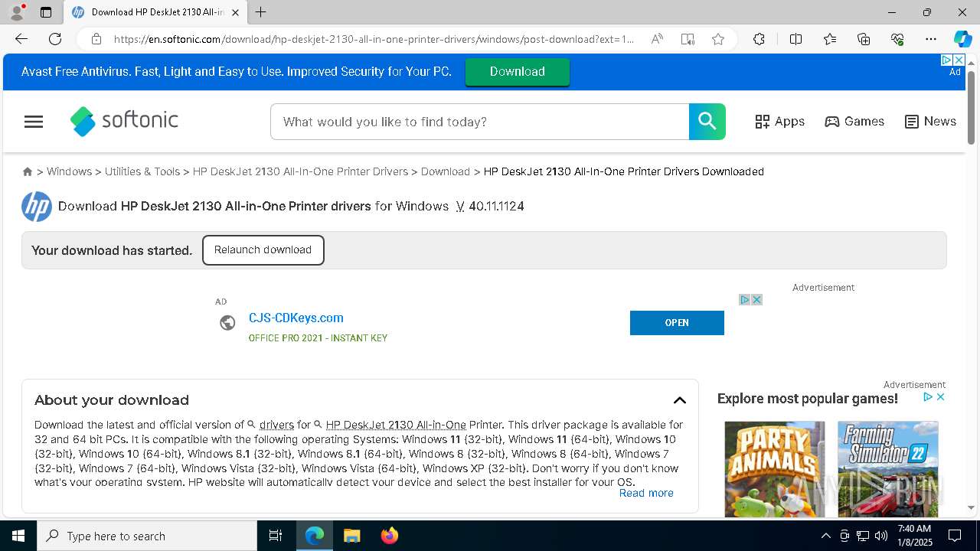The image size is (980, 551).
Task: Close the popular games ad
Action: (x=941, y=397)
